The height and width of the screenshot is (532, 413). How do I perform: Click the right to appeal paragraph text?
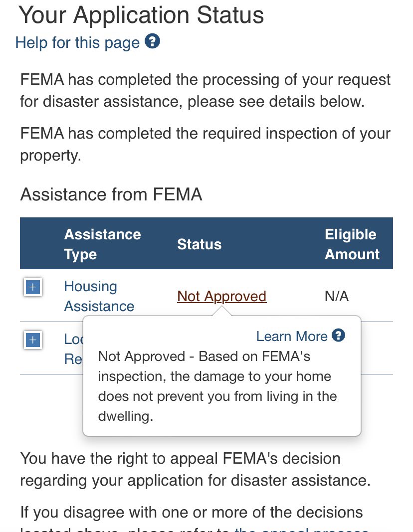tap(195, 469)
